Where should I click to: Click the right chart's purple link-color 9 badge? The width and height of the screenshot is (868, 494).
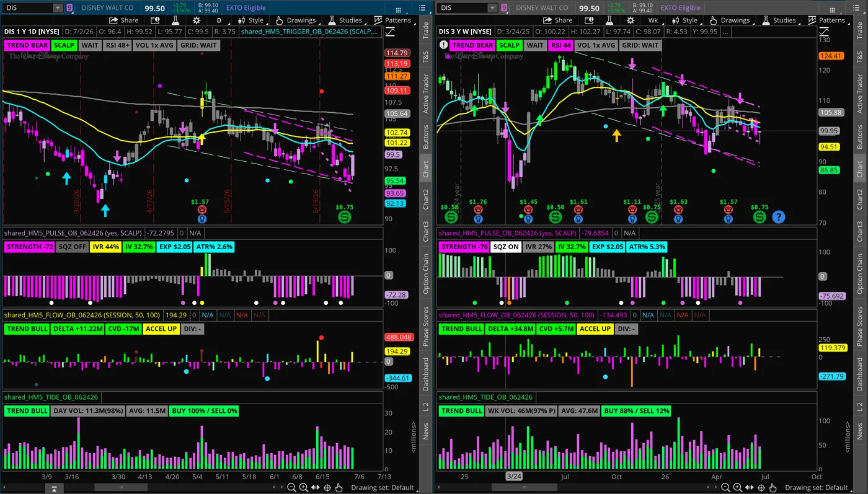pos(503,8)
